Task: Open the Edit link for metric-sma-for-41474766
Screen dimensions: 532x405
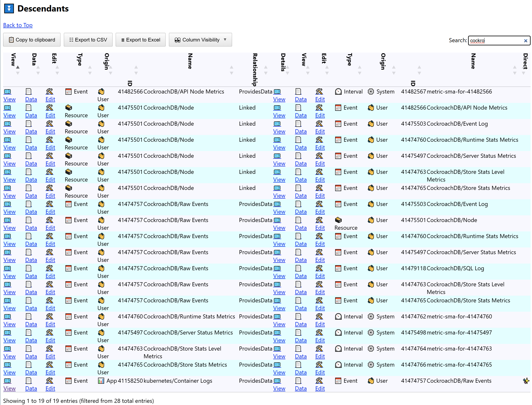Action: 320,372
